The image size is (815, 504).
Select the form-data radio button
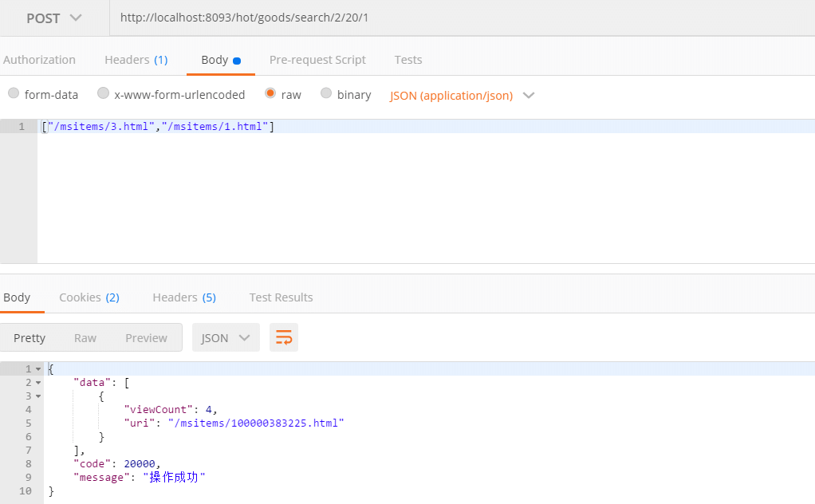[14, 93]
